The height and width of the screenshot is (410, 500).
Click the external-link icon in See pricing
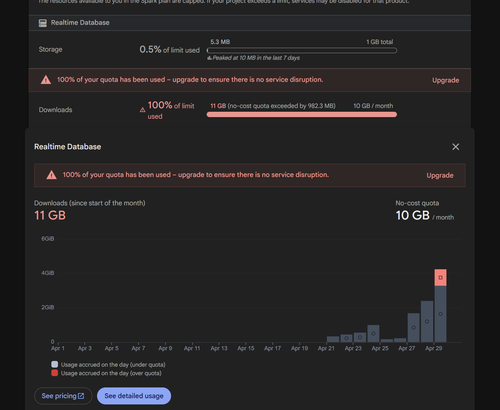(81, 396)
